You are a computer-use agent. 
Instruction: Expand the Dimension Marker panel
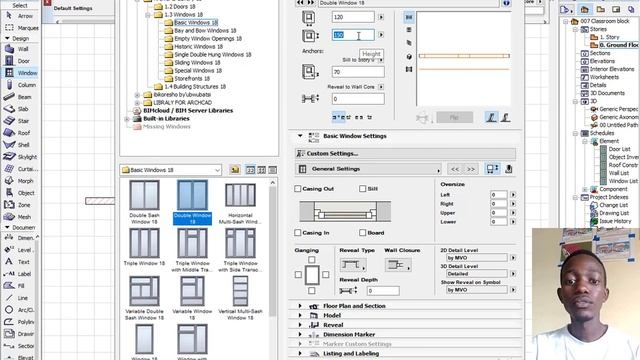click(300, 334)
